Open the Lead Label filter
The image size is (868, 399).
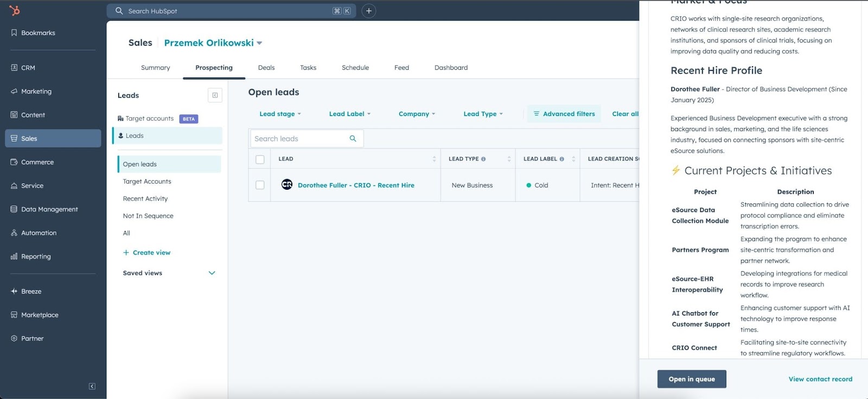coord(350,114)
